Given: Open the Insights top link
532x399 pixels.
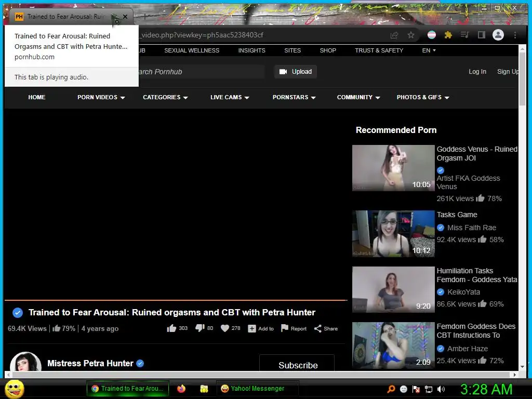Looking at the screenshot, I should [x=252, y=50].
